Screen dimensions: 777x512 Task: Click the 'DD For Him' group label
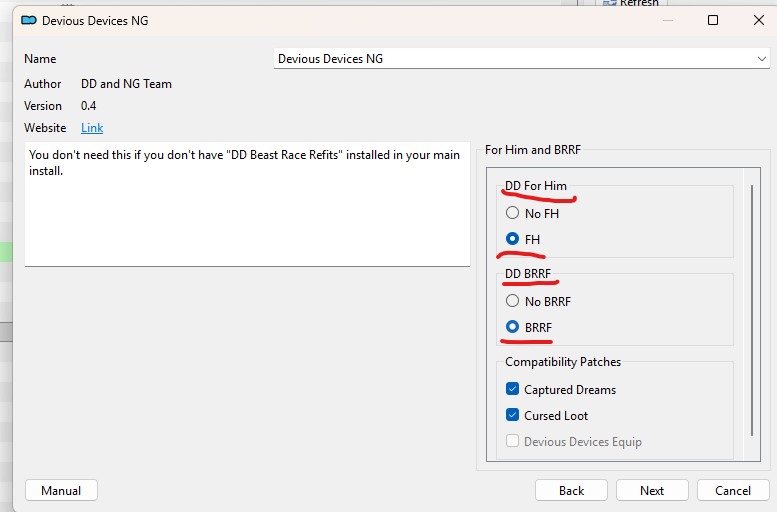point(536,186)
